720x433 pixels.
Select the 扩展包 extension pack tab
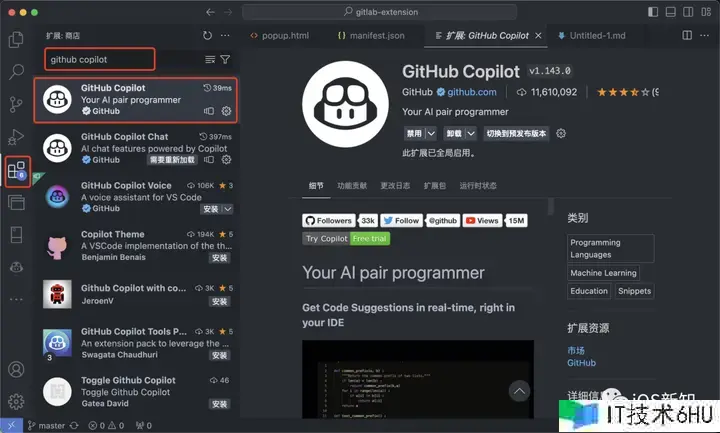[434, 186]
